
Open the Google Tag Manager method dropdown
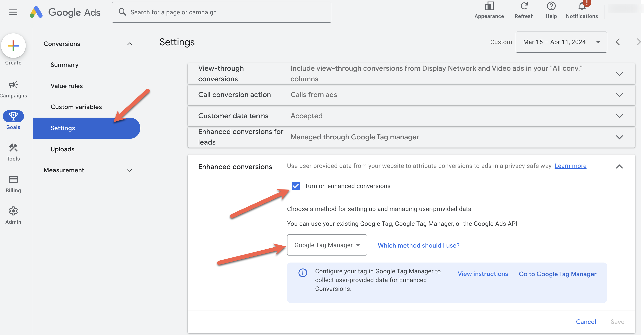(x=327, y=245)
